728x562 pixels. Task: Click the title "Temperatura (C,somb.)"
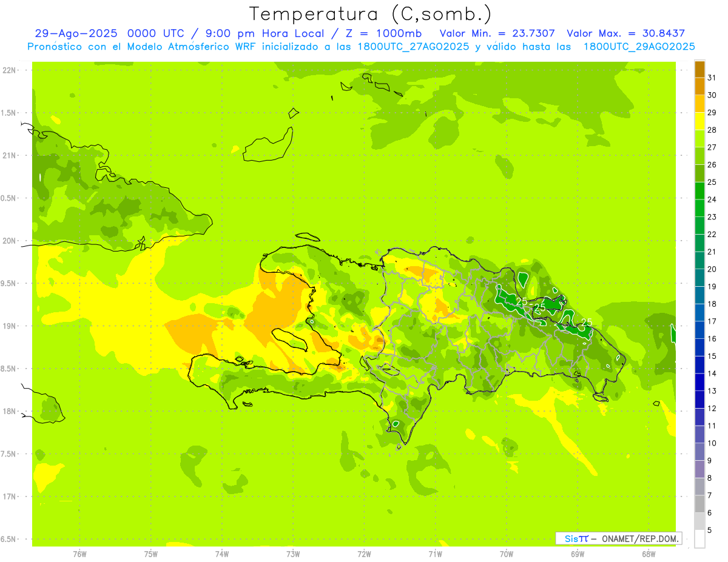(370, 14)
